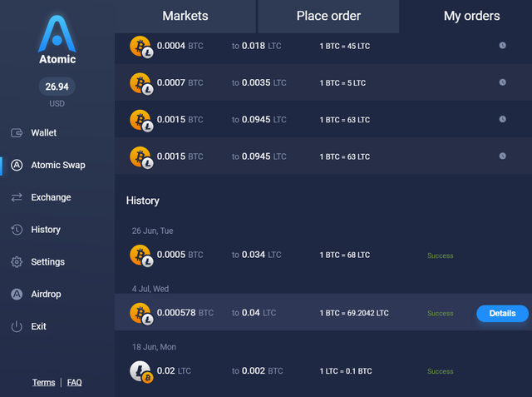Click the BTC-LTC coin icon of 0.000578 order
This screenshot has width=532, height=397.
(x=140, y=314)
